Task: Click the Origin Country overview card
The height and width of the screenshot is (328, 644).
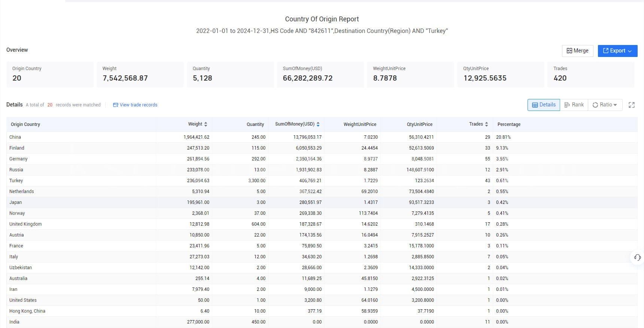Action: click(x=50, y=74)
